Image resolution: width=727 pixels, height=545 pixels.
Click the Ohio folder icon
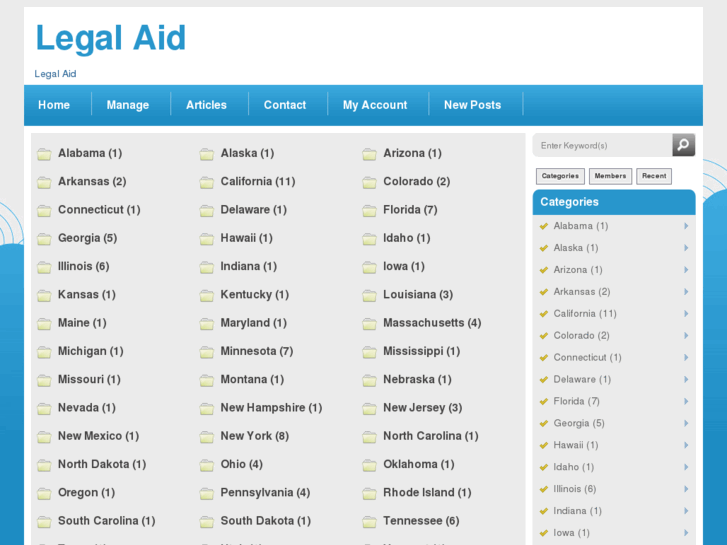[x=207, y=465]
